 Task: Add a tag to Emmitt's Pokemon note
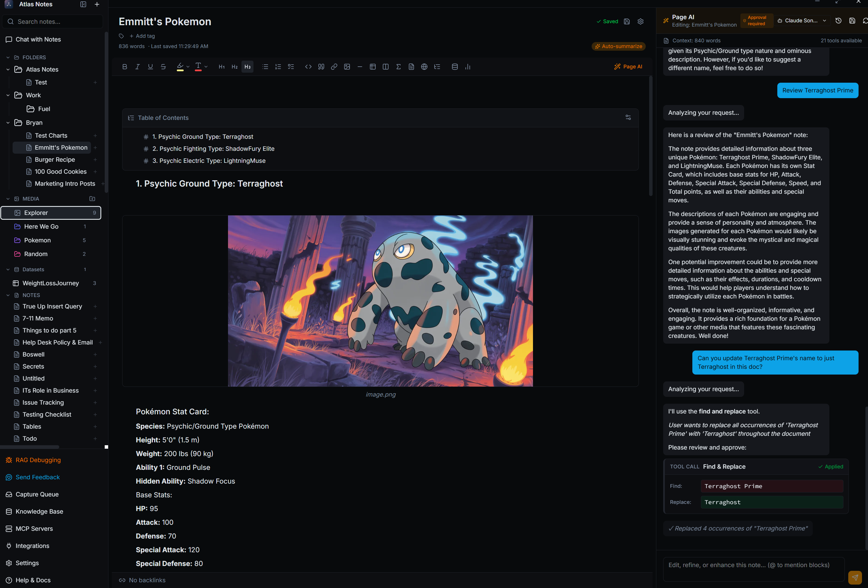[x=142, y=36]
